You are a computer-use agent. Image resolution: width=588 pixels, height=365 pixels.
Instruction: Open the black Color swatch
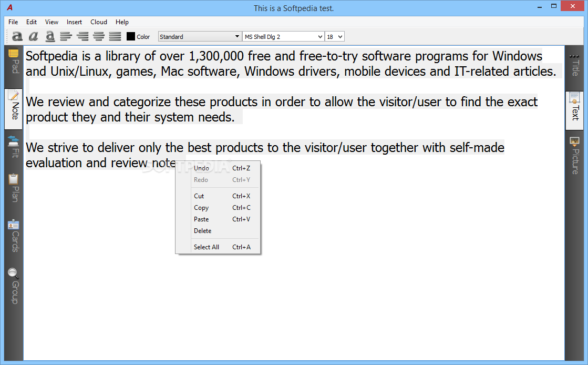(x=130, y=36)
